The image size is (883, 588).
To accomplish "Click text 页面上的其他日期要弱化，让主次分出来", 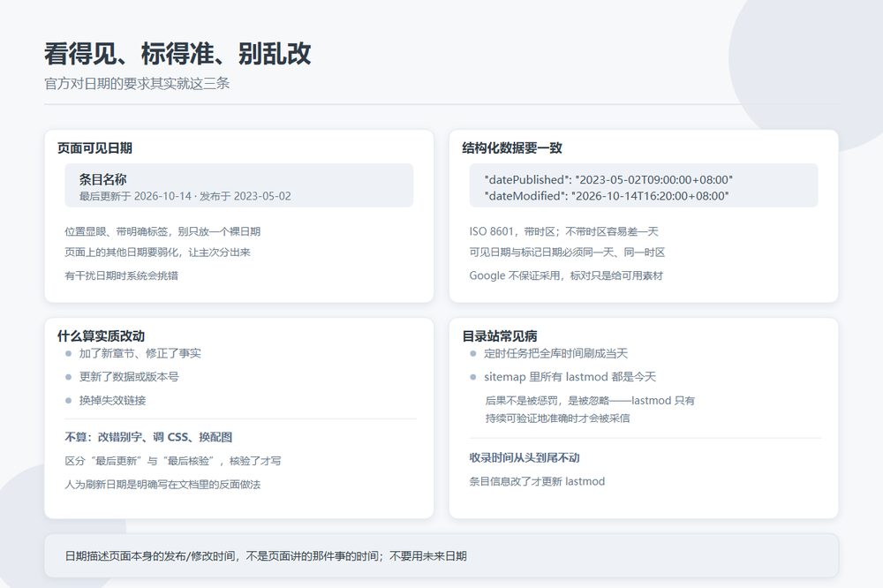I will 157,253.
